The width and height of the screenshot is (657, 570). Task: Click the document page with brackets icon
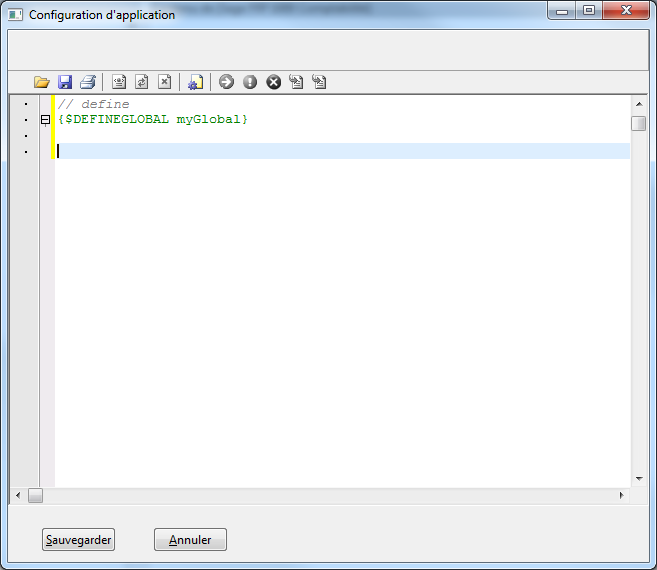tap(119, 82)
